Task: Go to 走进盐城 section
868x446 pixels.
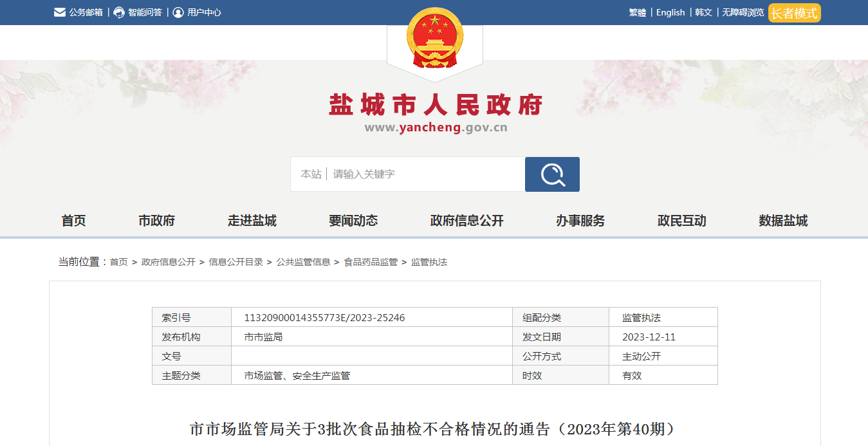Action: [x=252, y=221]
